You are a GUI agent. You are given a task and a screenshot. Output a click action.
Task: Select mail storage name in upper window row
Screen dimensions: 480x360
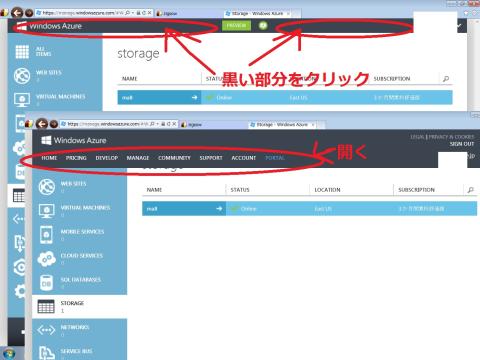(127, 98)
